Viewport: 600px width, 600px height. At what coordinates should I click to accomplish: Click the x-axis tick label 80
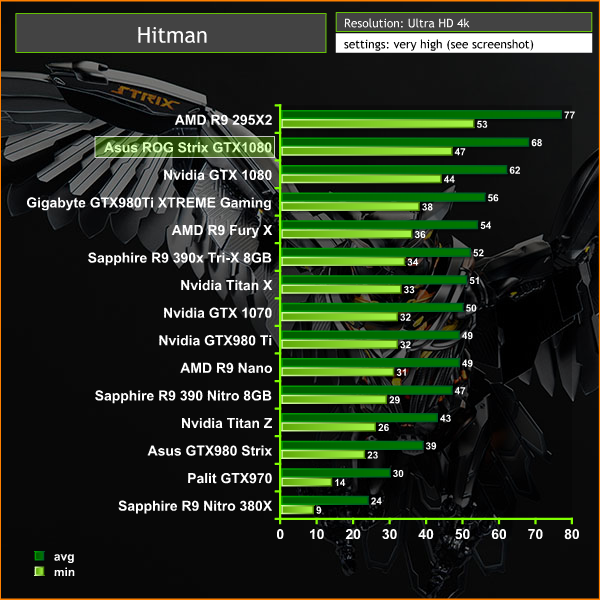[x=572, y=534]
